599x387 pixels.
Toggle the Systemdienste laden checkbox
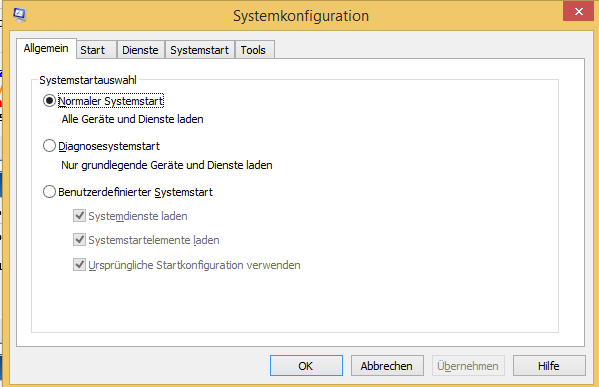coord(79,216)
